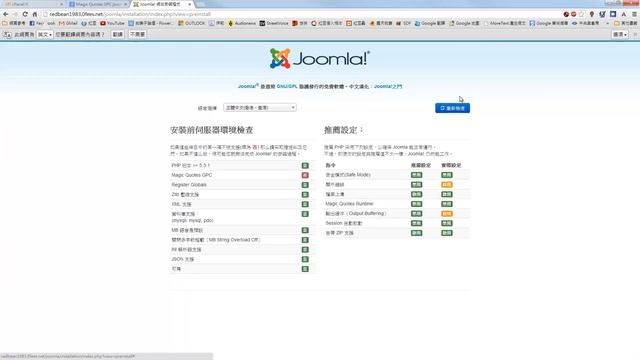Open the Audionews bookmark
Image resolution: width=640 pixels, height=360 pixels.
(242, 23)
